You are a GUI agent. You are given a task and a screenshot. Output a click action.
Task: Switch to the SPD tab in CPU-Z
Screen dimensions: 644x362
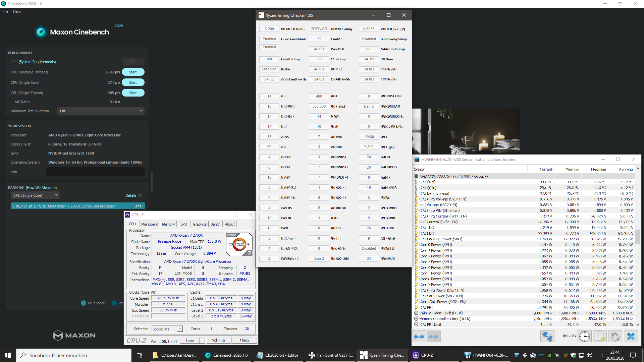click(x=184, y=224)
